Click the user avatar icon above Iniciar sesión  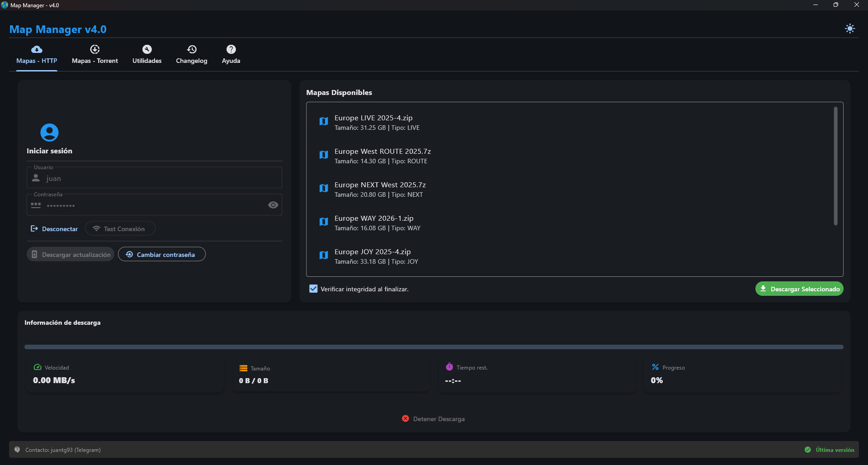coord(49,133)
